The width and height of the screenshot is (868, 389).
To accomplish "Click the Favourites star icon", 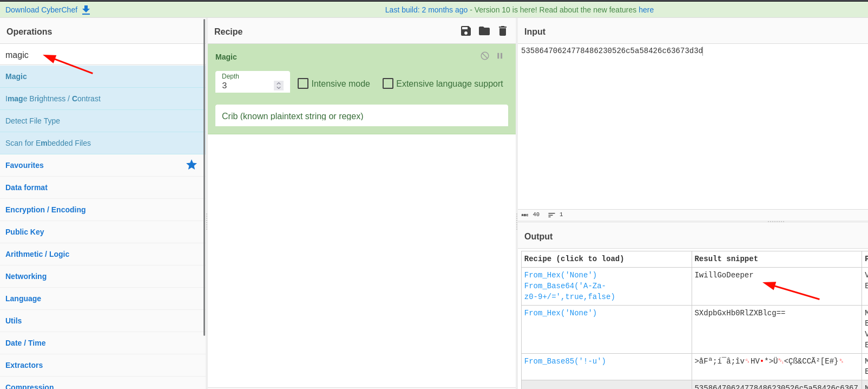I will coord(192,165).
